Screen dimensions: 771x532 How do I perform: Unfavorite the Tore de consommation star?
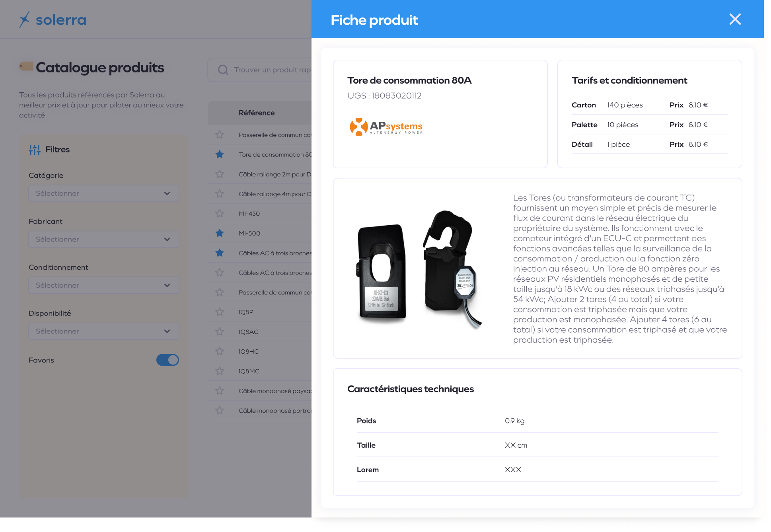point(220,154)
